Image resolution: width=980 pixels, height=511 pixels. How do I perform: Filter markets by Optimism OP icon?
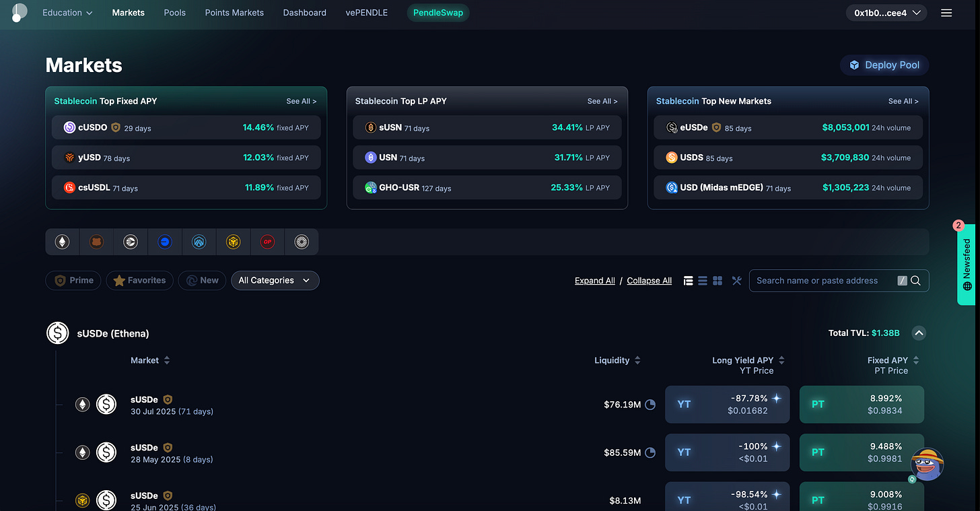[267, 242]
